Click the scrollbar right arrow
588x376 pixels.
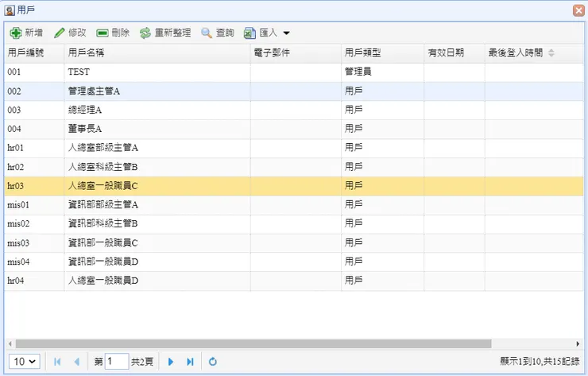[x=578, y=343]
